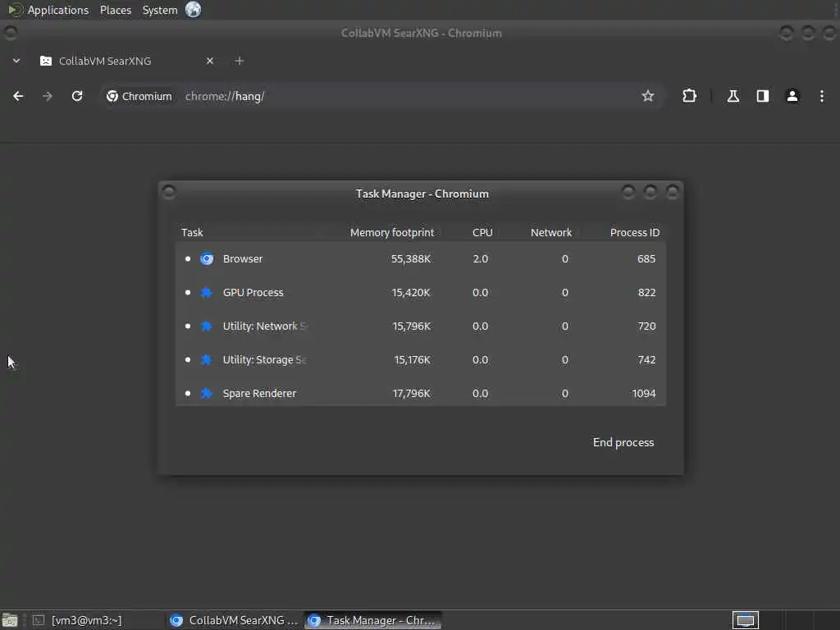Open the Places menu
The image size is (840, 630).
tap(115, 10)
